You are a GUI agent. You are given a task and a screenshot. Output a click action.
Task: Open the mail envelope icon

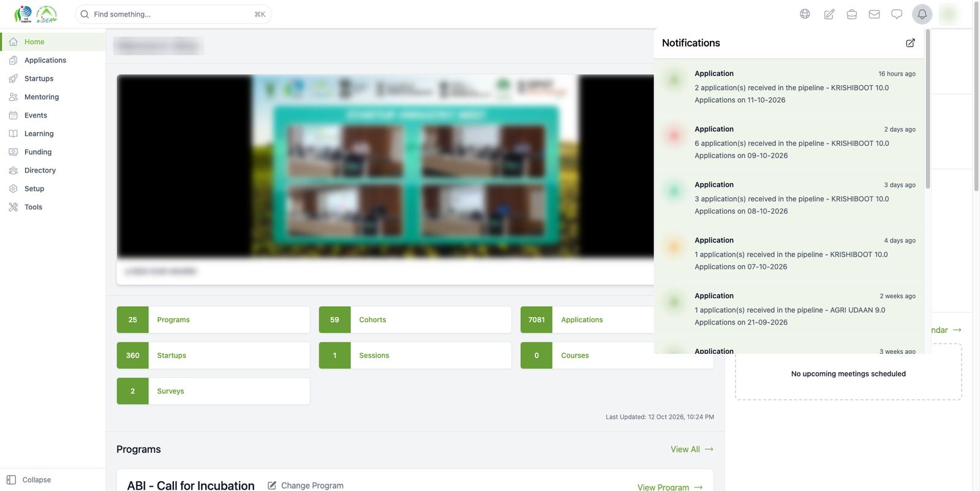coord(874,14)
